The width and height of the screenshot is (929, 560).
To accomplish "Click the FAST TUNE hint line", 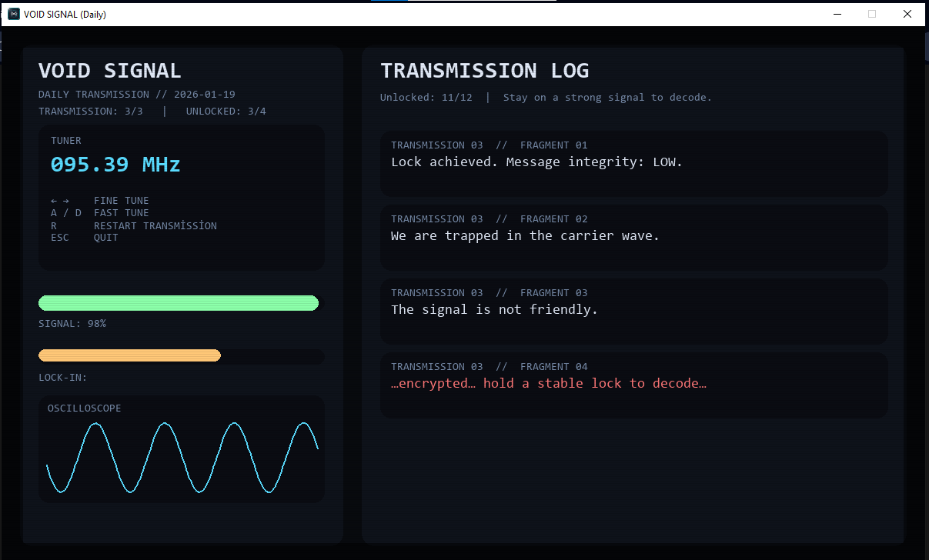I will point(100,213).
